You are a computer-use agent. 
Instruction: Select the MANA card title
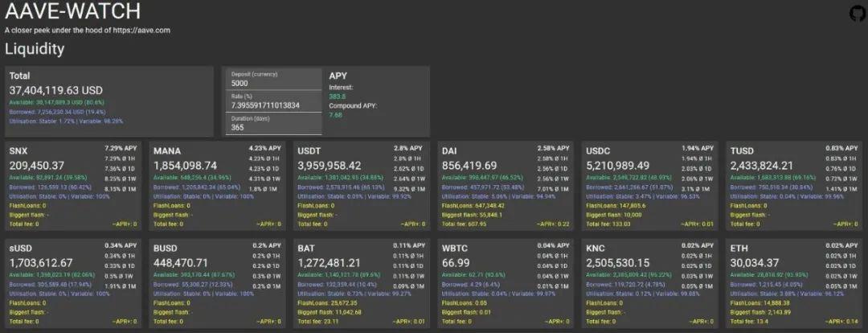[167, 151]
